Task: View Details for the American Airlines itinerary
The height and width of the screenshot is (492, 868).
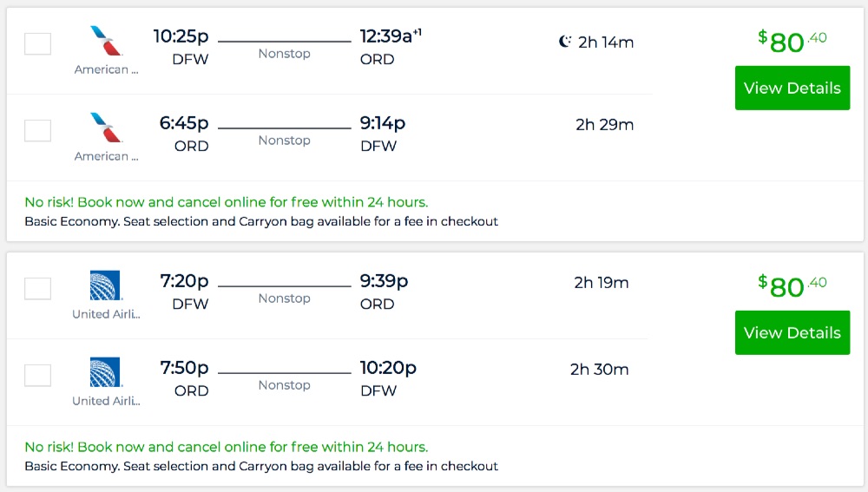Action: click(x=792, y=88)
